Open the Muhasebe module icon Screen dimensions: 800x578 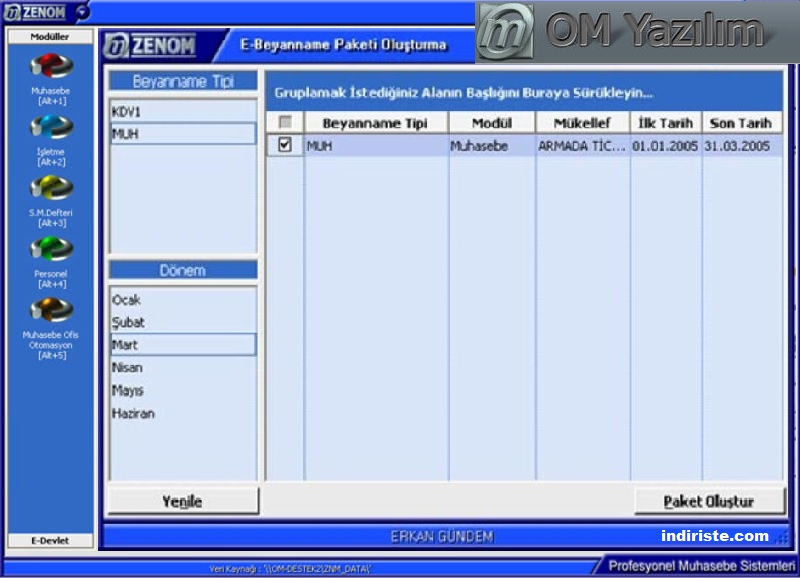pyautogui.click(x=51, y=66)
